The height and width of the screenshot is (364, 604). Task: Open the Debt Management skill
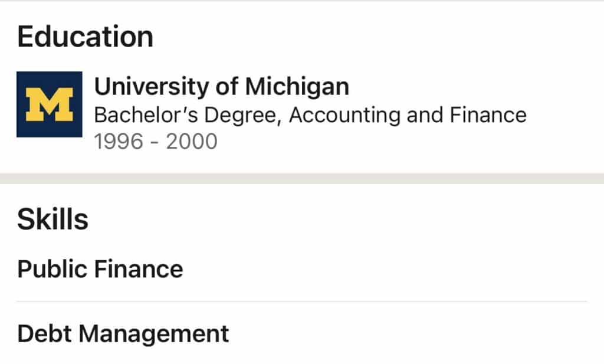pyautogui.click(x=123, y=333)
